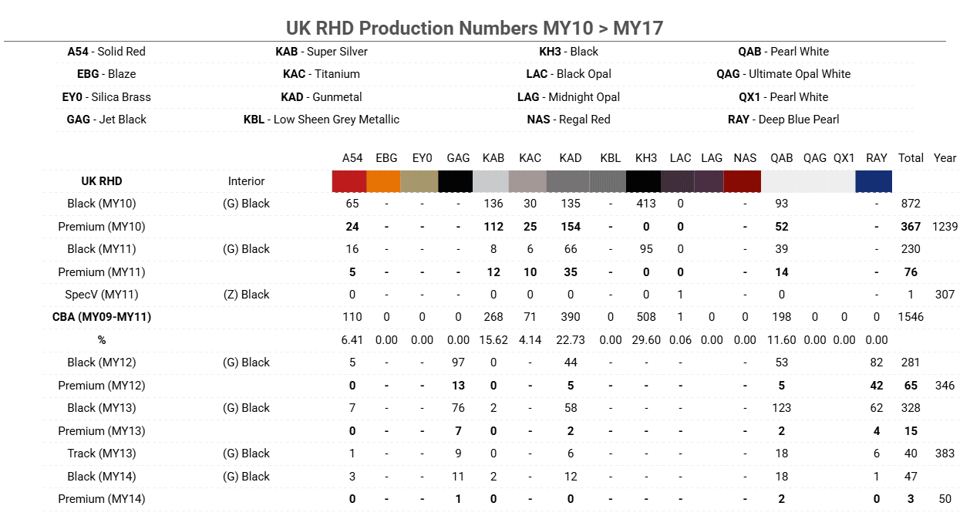Select the Year column header
This screenshot has width=980, height=516.
(945, 158)
